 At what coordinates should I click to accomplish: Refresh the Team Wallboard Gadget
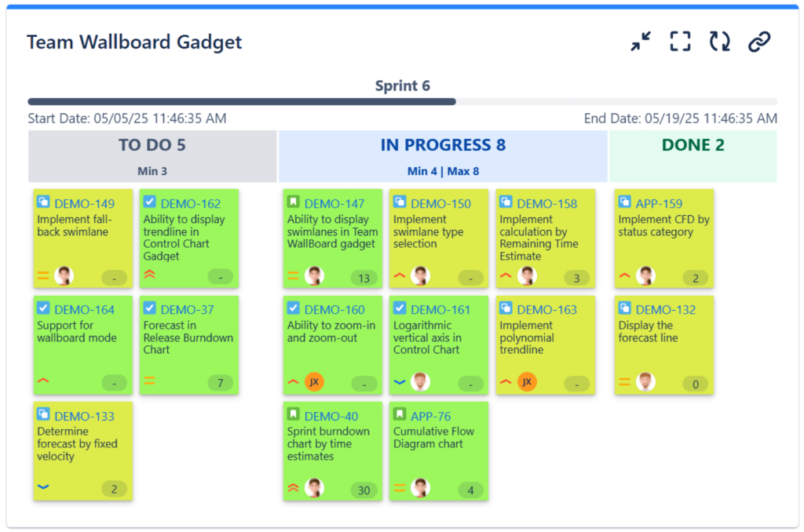[x=719, y=42]
